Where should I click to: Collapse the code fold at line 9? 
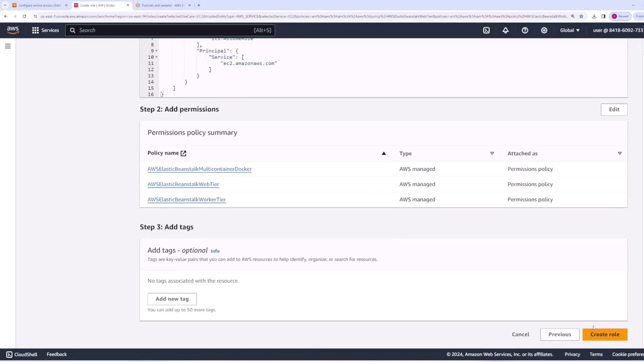click(156, 51)
